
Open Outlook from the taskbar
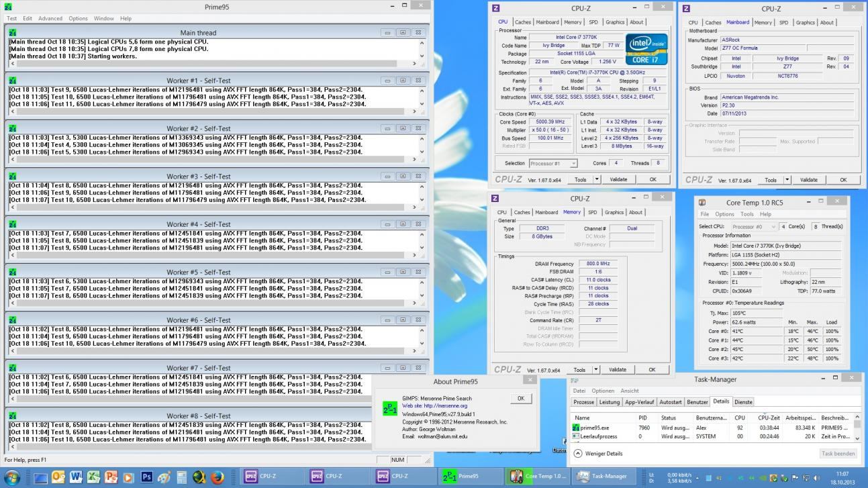(x=58, y=477)
